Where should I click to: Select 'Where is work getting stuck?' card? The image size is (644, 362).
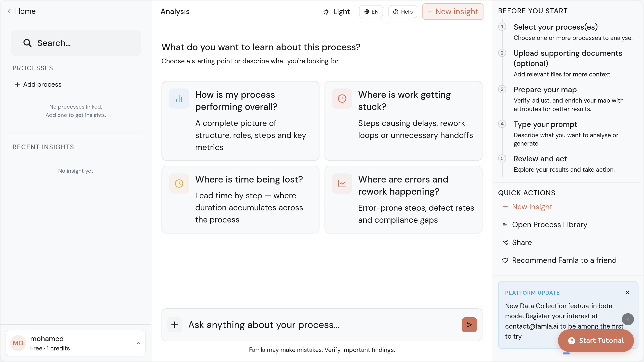point(404,121)
